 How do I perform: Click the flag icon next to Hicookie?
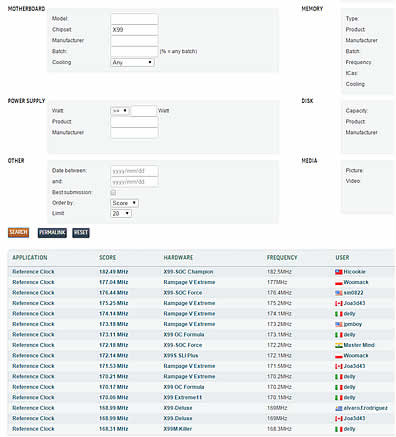click(339, 272)
